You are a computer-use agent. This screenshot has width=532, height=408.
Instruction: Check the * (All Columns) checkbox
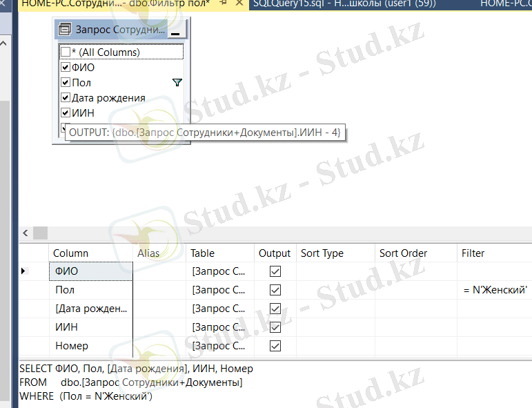(65, 52)
